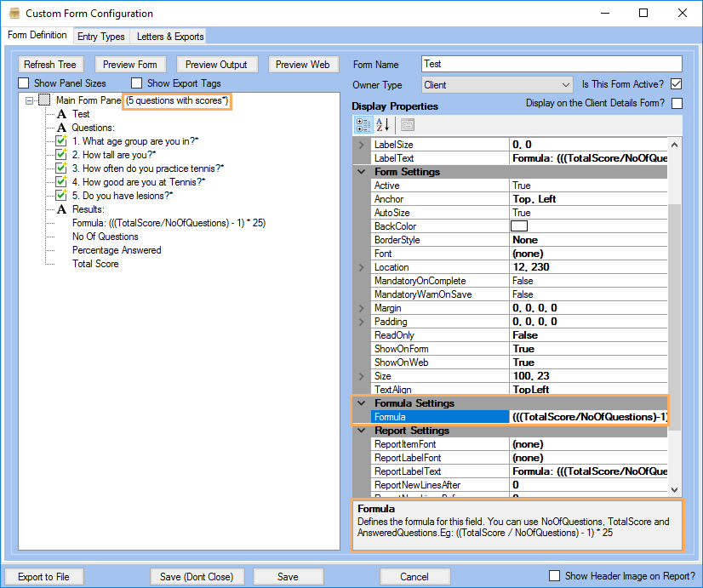Click the TextAlign value TopLeft
703x588 pixels.
pos(589,390)
